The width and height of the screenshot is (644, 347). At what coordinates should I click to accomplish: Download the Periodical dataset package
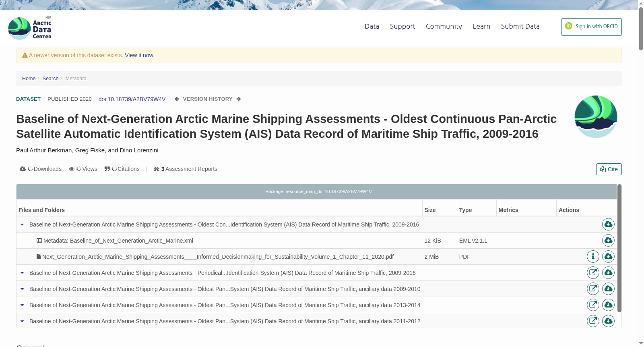pyautogui.click(x=608, y=272)
